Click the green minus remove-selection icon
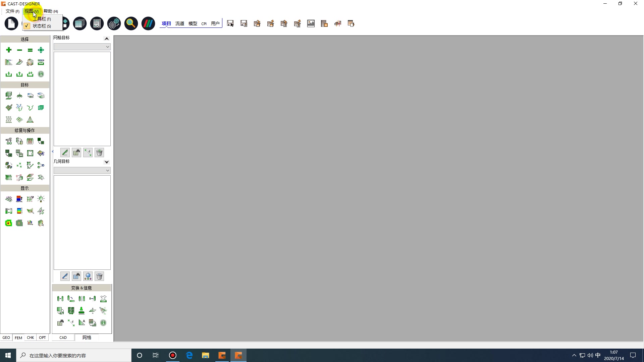Screen dimensions: 644x362 tap(19, 50)
